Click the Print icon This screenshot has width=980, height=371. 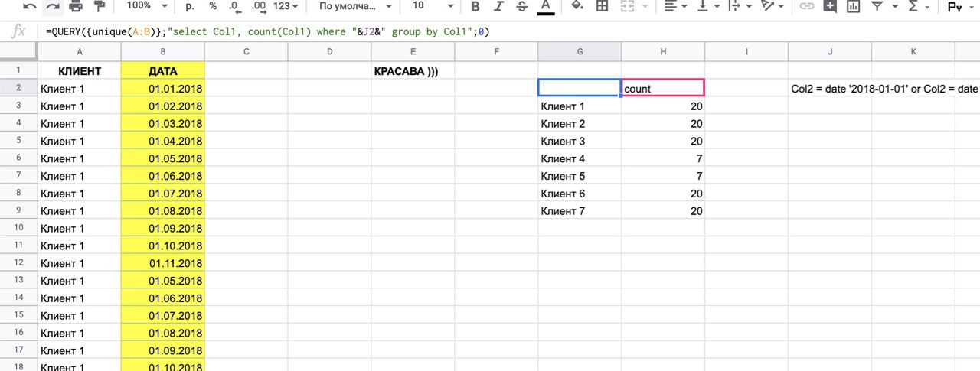point(76,6)
